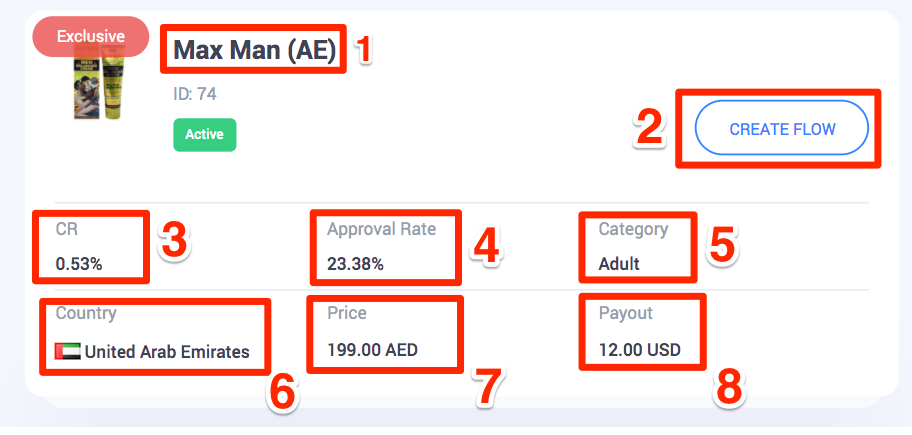Open the Max Man (AE) offer title
The image size is (912, 435).
coord(255,49)
